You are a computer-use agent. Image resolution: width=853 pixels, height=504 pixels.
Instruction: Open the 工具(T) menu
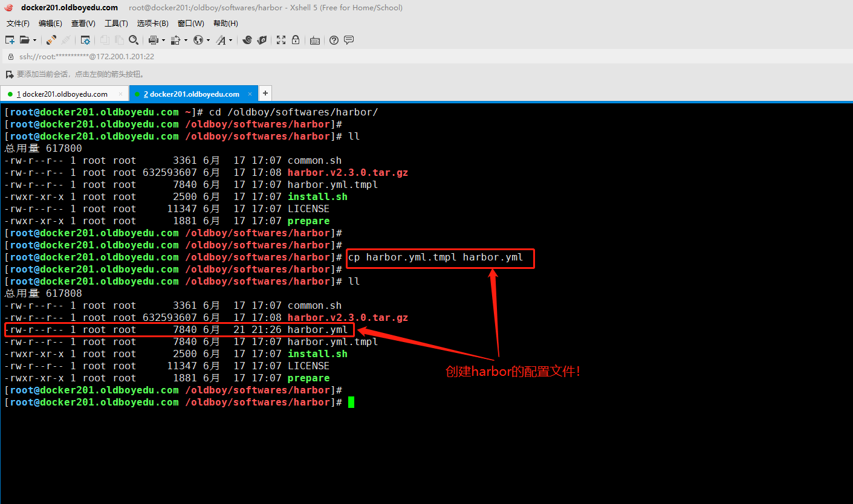pos(116,23)
